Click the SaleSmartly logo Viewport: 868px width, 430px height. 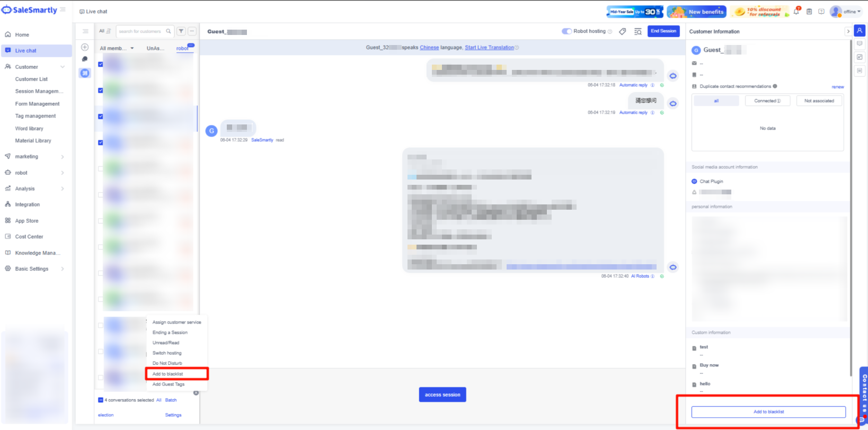pos(29,10)
